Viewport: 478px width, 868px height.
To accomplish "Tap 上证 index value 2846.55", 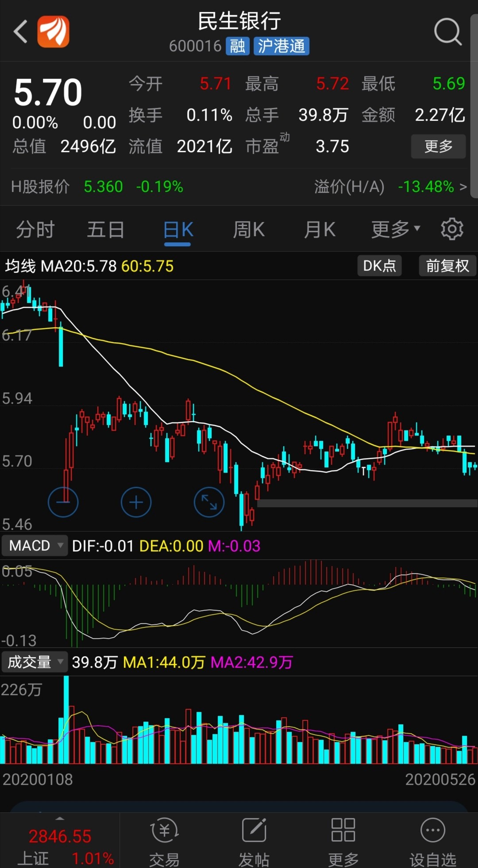I will click(60, 836).
